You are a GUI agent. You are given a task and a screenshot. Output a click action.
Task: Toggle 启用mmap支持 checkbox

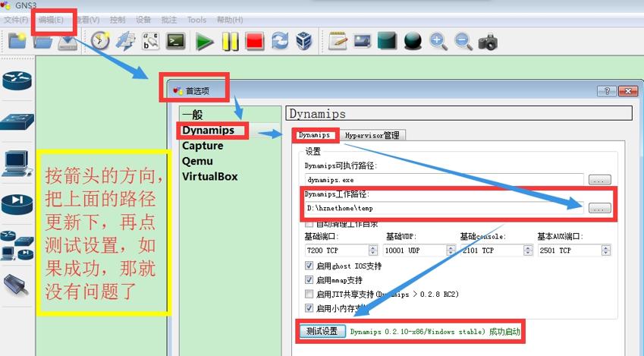[x=309, y=280]
